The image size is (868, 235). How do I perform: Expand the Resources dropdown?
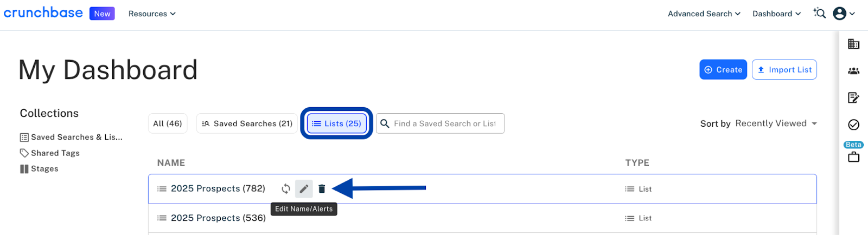coord(152,14)
